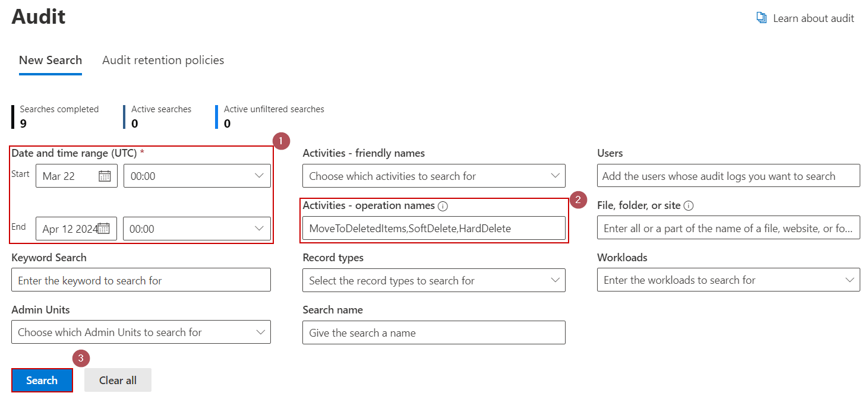This screenshot has width=868, height=396.
Task: Click the Search name field
Action: tap(434, 332)
